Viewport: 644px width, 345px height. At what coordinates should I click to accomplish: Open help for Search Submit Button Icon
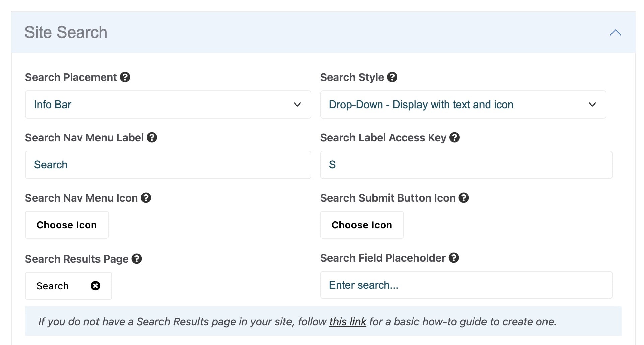(464, 198)
